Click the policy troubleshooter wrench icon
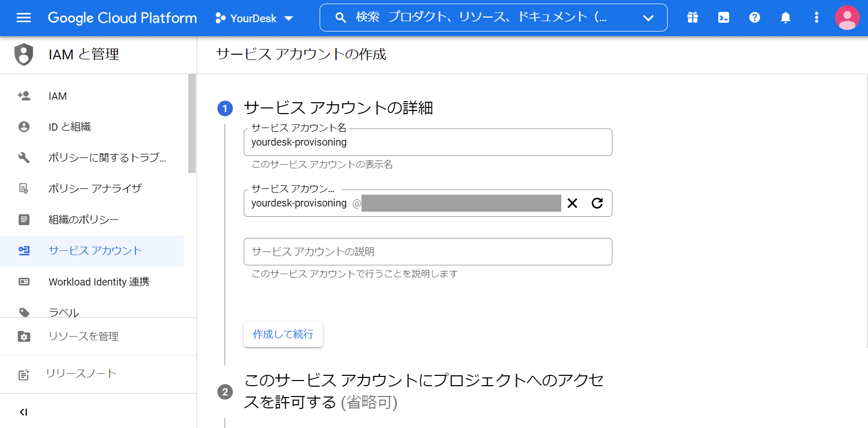 [x=24, y=157]
